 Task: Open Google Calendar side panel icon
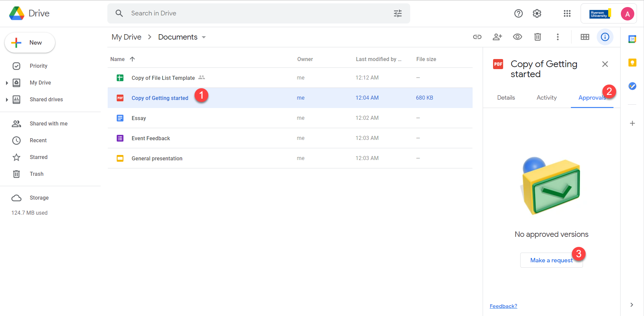(632, 39)
